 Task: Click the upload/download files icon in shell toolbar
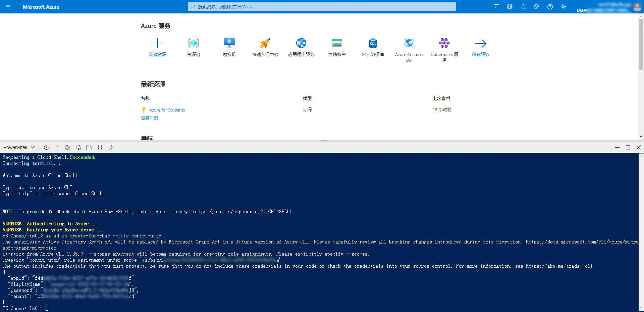pos(78,147)
